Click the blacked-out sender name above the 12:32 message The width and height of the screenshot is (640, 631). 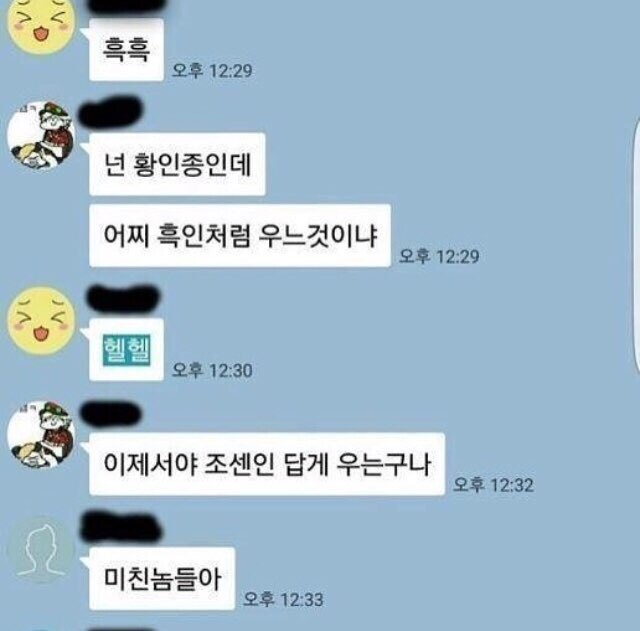109,414
